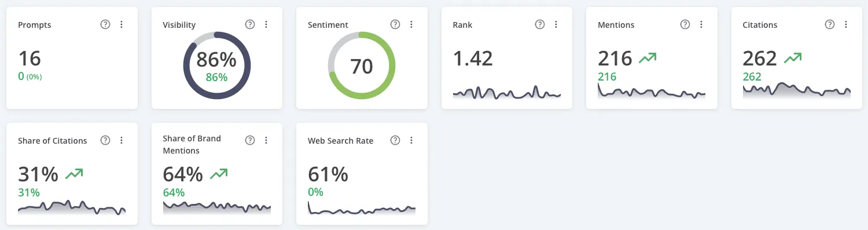Click the large 64% Brand Mentions value
This screenshot has width=868, height=230.
pos(183,174)
